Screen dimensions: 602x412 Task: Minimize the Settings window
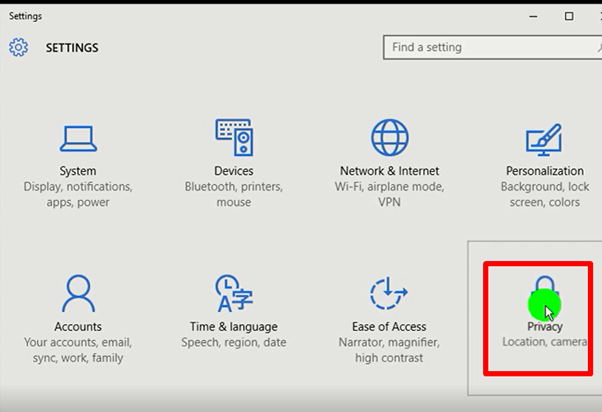click(x=533, y=17)
